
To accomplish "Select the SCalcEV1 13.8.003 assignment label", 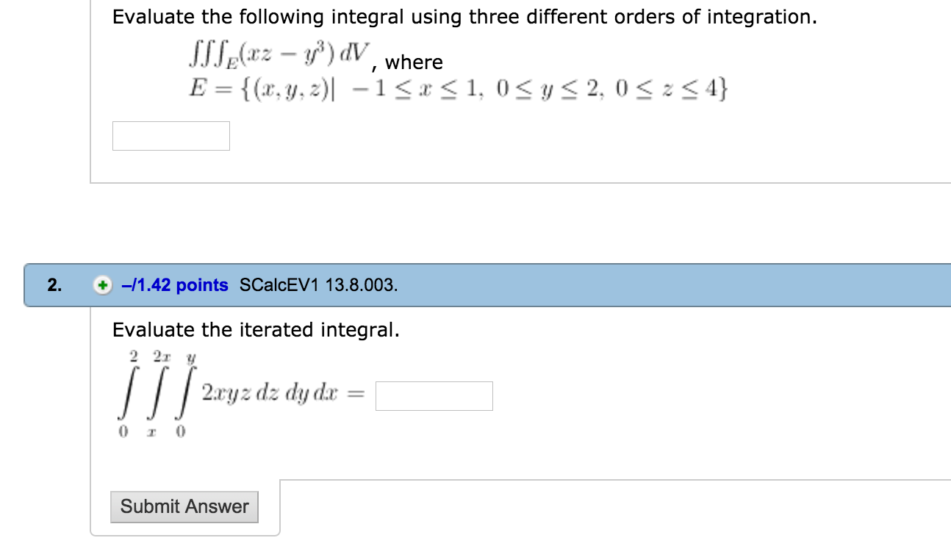I will pos(317,285).
